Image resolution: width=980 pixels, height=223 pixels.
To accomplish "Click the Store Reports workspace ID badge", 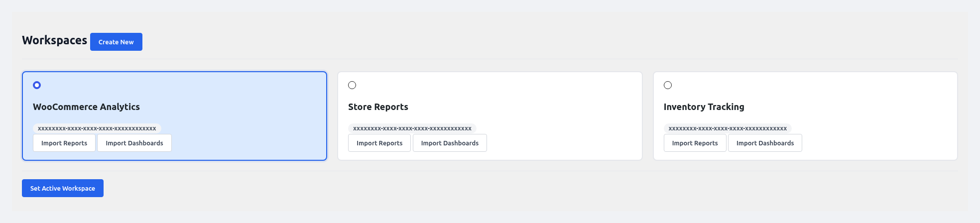I will pyautogui.click(x=412, y=128).
